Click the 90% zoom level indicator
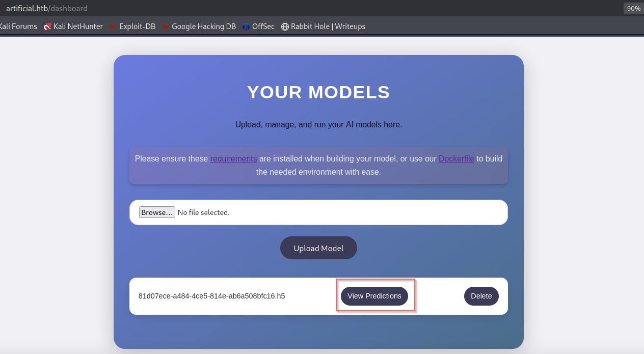The width and height of the screenshot is (644, 354). click(633, 8)
